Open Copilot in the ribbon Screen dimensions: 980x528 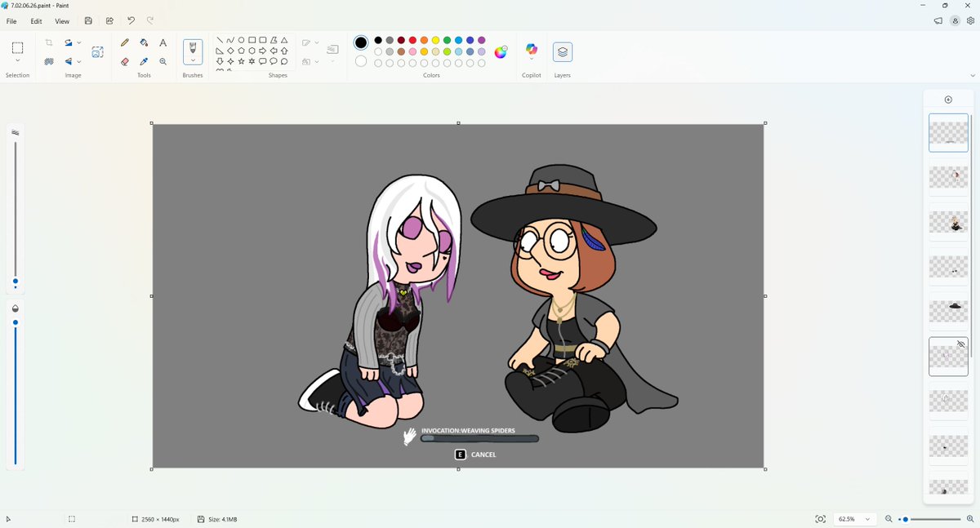pyautogui.click(x=532, y=51)
